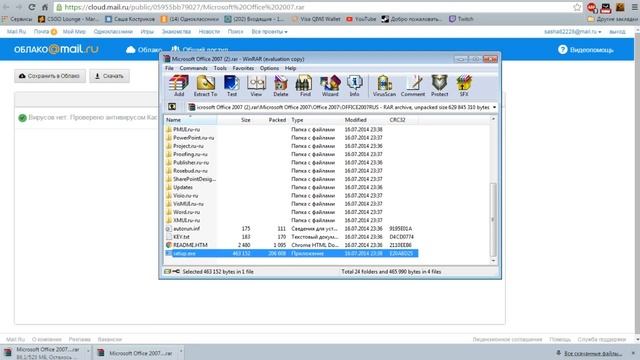Open the File menu in WinRAR

(x=169, y=68)
